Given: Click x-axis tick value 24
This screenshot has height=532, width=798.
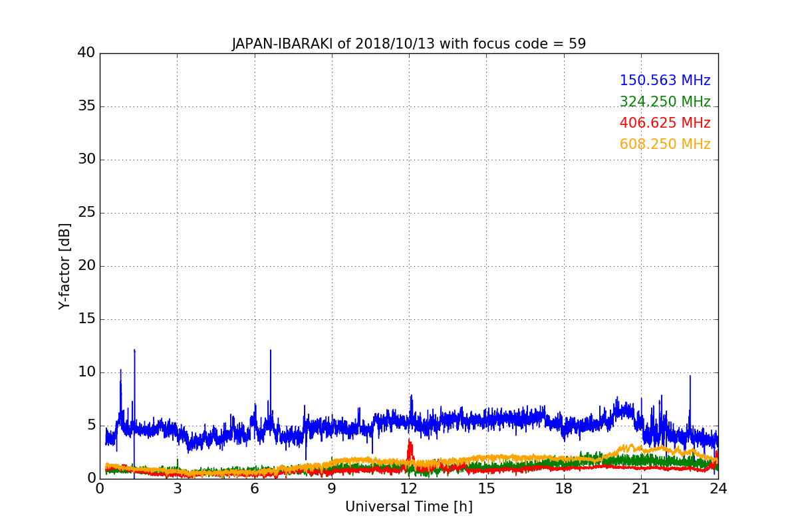Looking at the screenshot, I should (718, 488).
